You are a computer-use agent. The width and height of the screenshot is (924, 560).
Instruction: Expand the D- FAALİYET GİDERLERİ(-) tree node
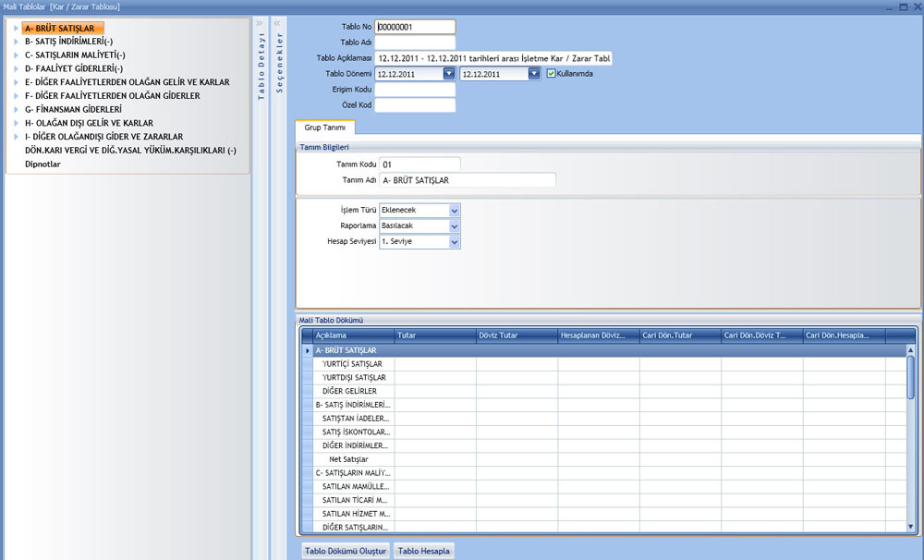coord(16,68)
